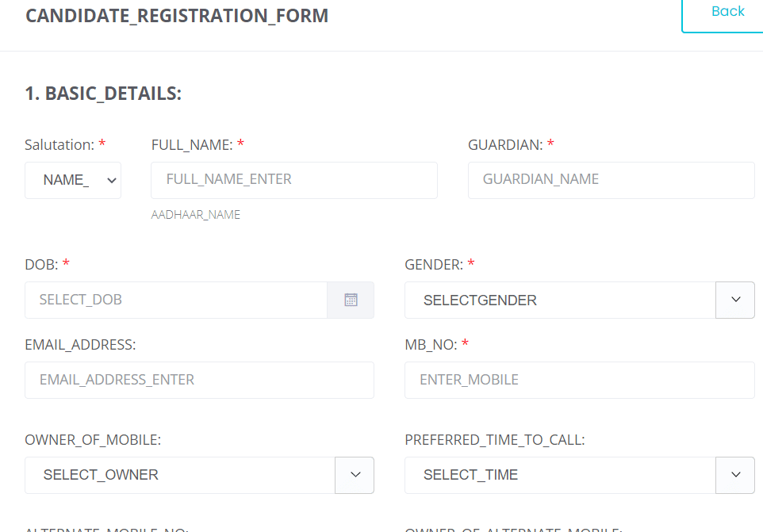The height and width of the screenshot is (532, 763).
Task: Click the EMAIL_ADDRESS_ENTER text box
Action: pos(198,380)
